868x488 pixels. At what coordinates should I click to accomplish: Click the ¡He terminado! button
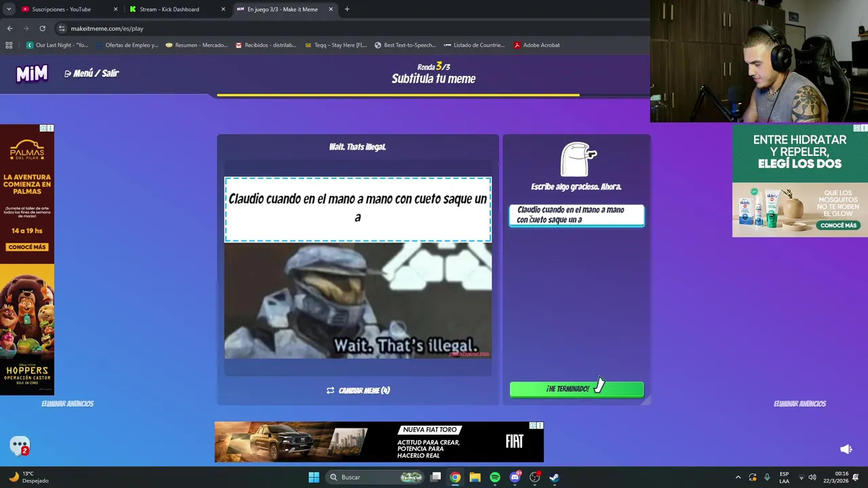[576, 389]
